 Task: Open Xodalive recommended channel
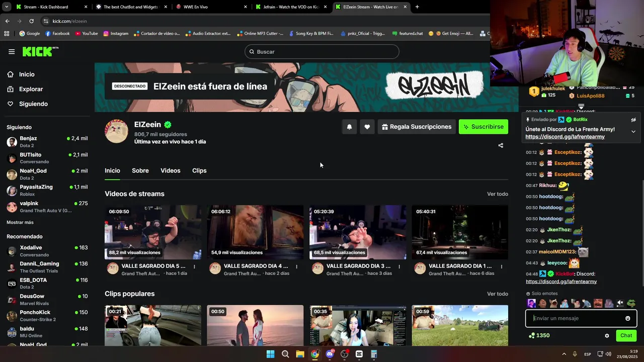[47, 251]
